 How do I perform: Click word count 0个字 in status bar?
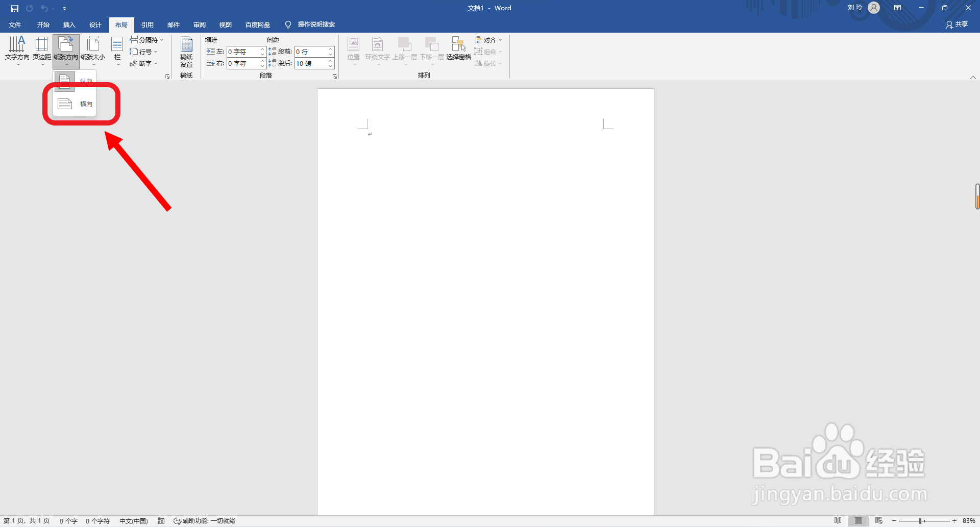click(x=68, y=521)
